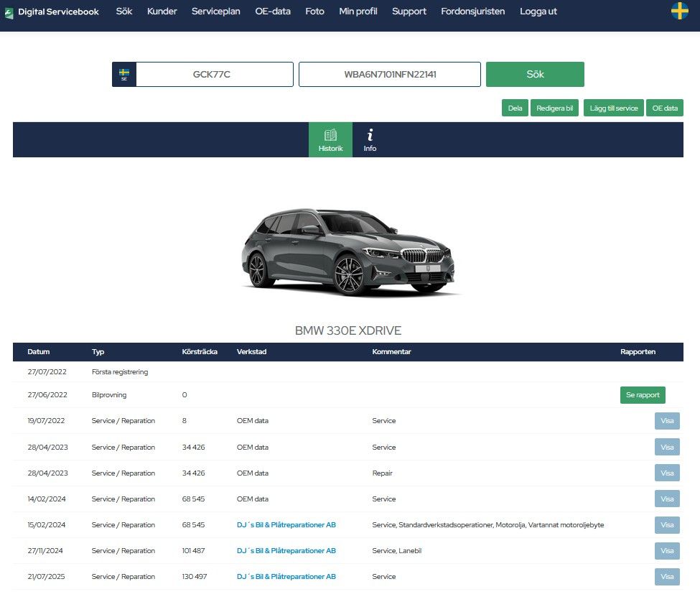Viewport: 700px width, 602px height.
Task: Open the Info icon tab
Action: pos(370,139)
